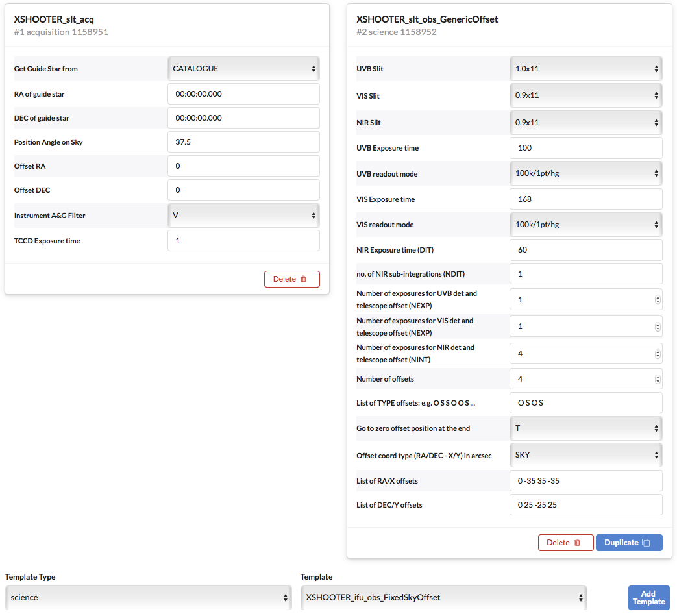Screen dimensions: 677x616
Task: Open the VIS readout mode dropdown
Action: pos(585,225)
